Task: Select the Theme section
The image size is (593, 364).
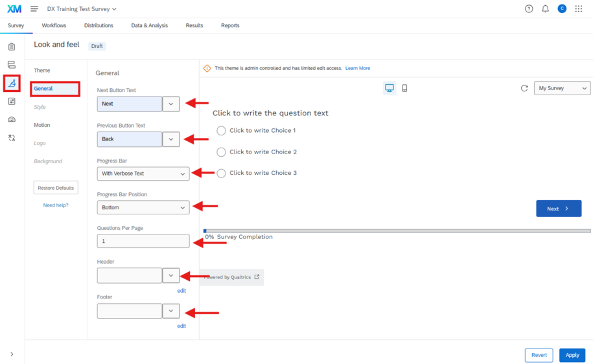Action: 42,71
